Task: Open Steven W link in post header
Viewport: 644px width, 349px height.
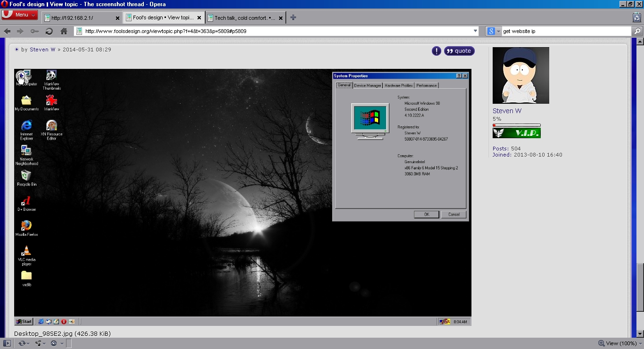Action: [x=42, y=50]
